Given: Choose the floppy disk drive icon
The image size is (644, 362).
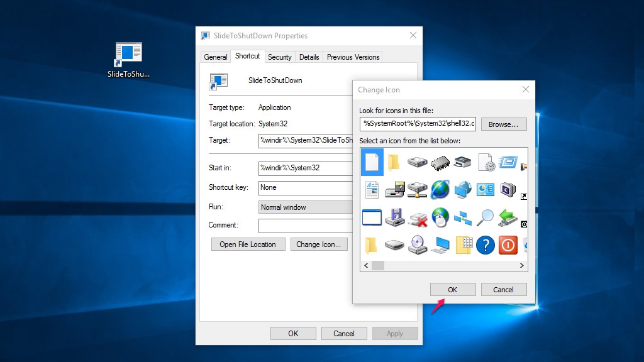Looking at the screenshot, I should 394,217.
